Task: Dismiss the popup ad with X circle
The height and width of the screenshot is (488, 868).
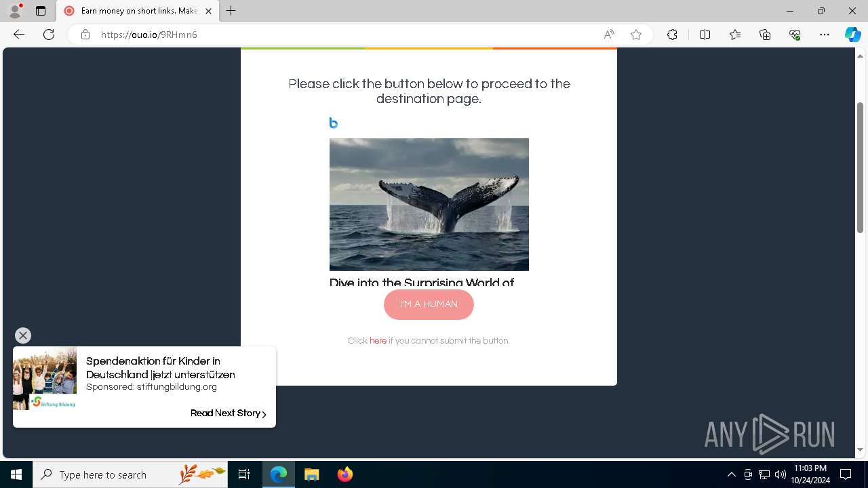Action: point(23,335)
